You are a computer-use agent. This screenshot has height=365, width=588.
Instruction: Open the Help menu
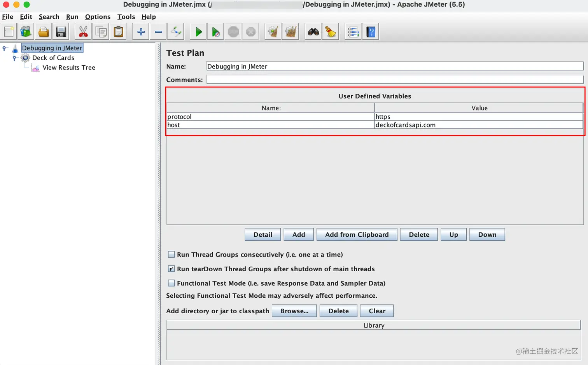click(149, 17)
